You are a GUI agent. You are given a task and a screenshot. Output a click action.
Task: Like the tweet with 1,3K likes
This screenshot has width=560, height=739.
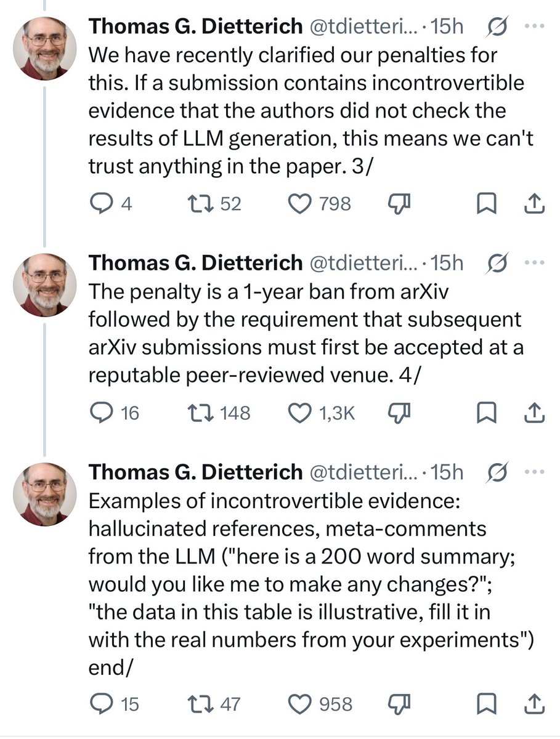[322, 412]
